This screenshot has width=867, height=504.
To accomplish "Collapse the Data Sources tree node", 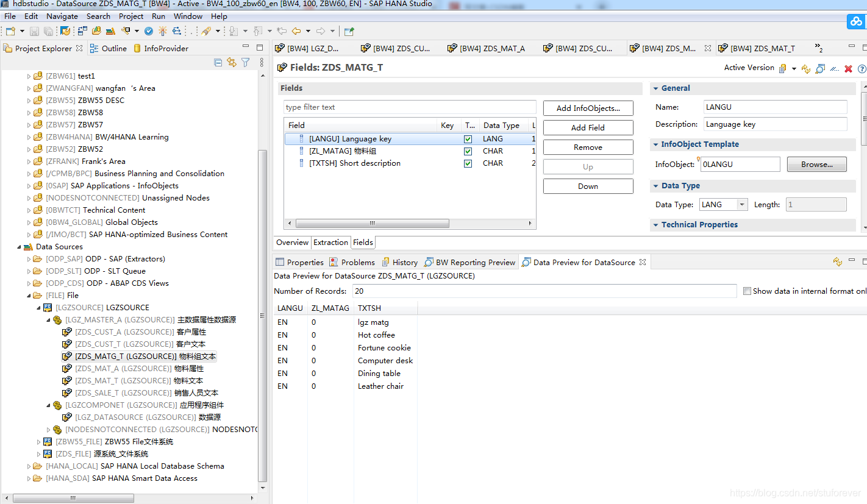I will click(18, 247).
